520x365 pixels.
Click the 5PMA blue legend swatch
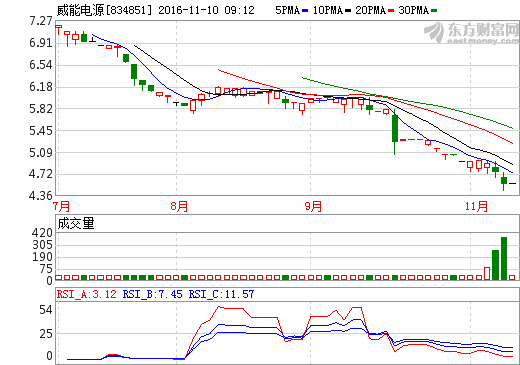305,11
